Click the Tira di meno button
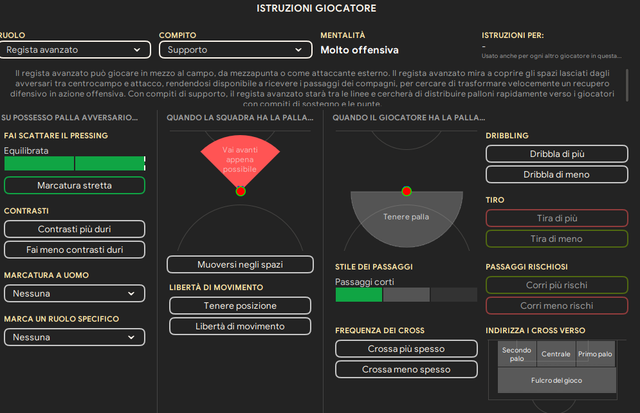The image size is (640, 413). click(x=557, y=239)
